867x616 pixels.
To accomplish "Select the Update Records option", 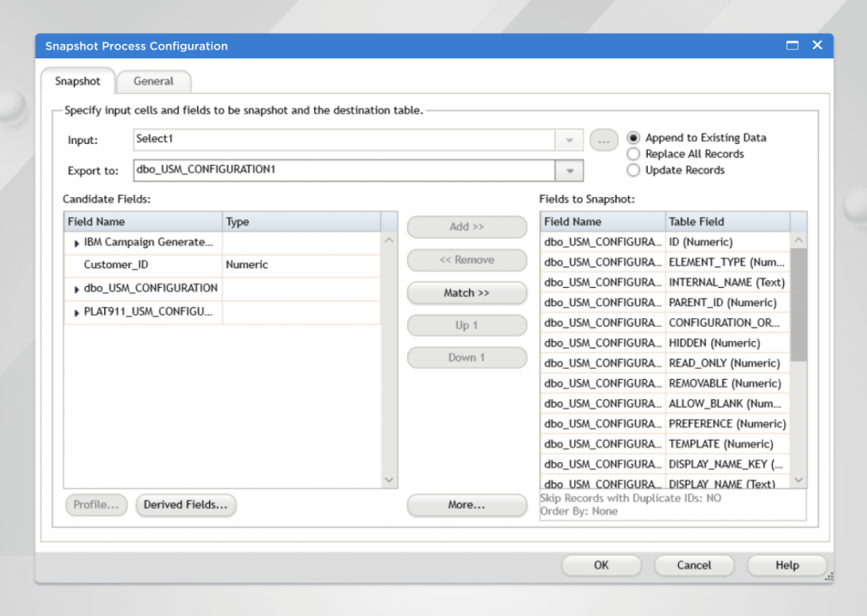I will click(x=633, y=170).
